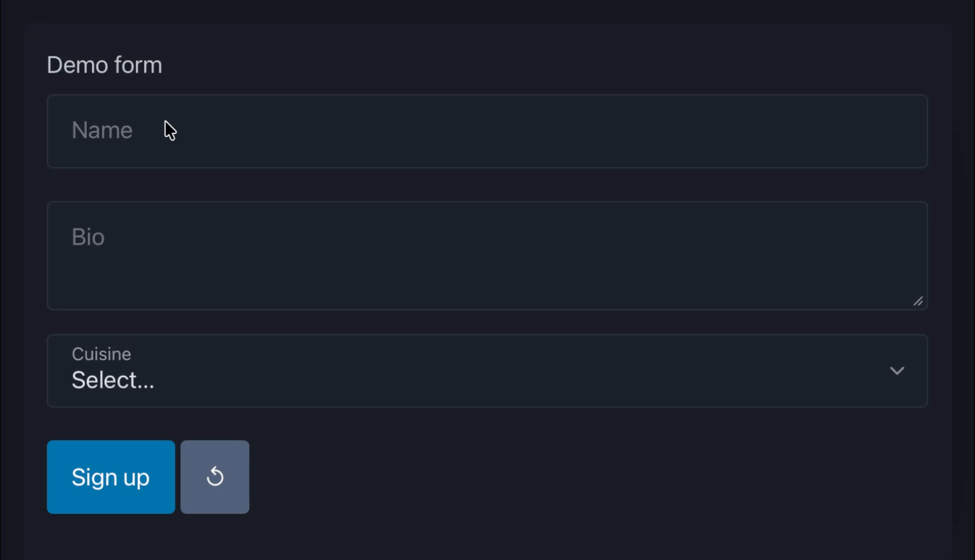Image resolution: width=975 pixels, height=560 pixels.
Task: Reset the demo form with the undo-arrow button
Action: click(215, 477)
